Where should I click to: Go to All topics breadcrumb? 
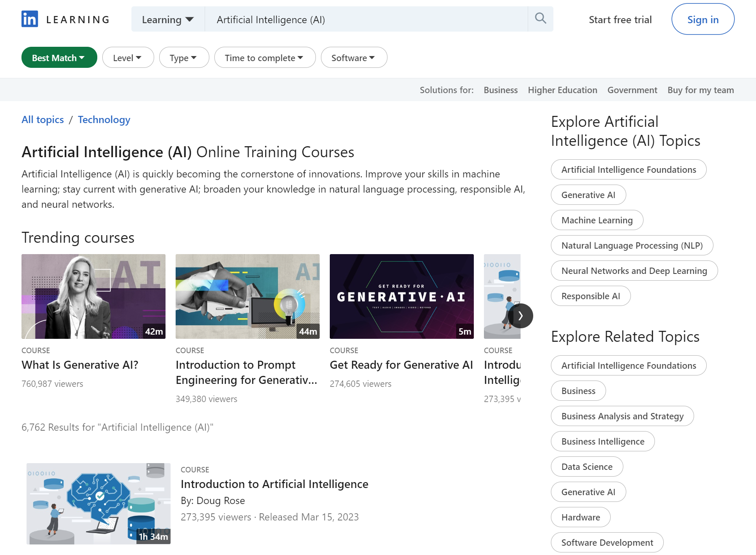click(x=43, y=120)
